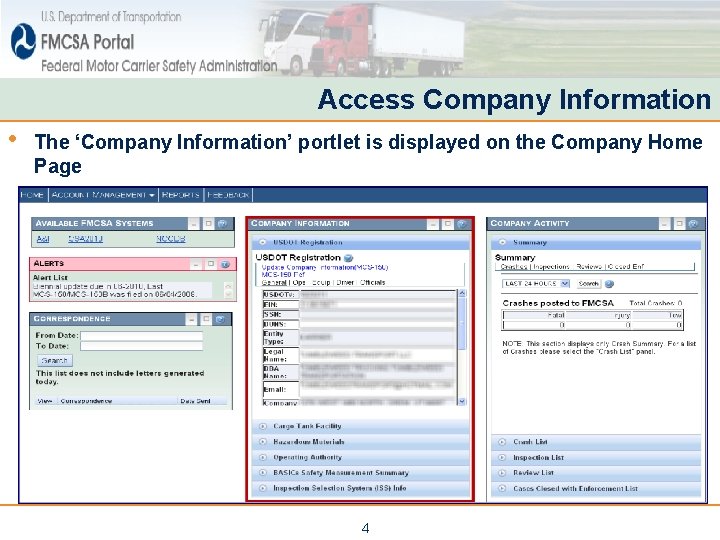Maximize the Available FMCSA Systems portlet

208,224
